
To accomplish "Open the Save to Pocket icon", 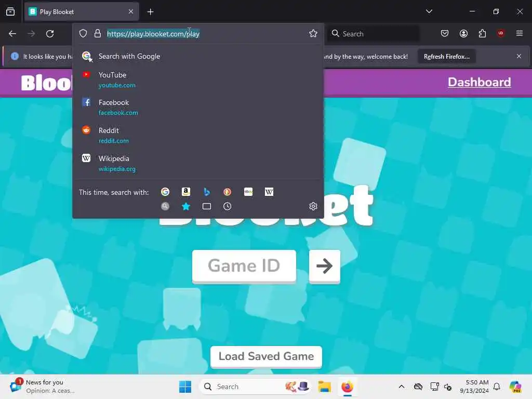I will click(x=445, y=33).
